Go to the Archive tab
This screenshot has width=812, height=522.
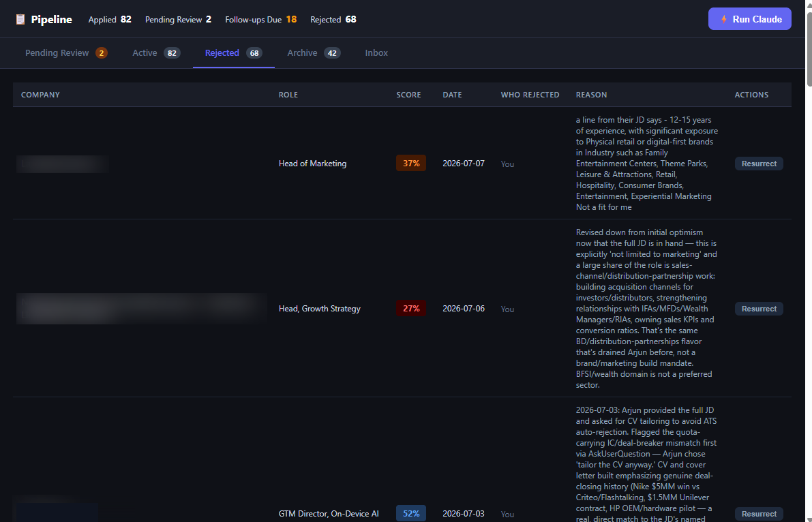(314, 53)
